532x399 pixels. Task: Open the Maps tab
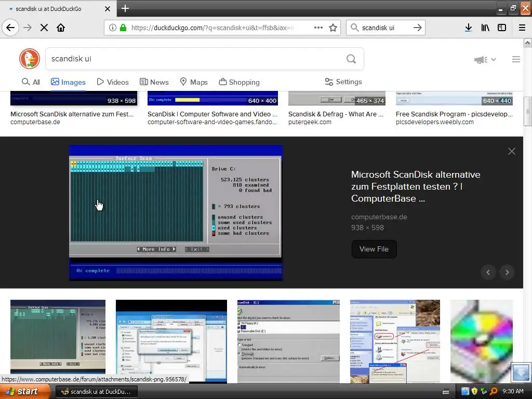(x=194, y=82)
